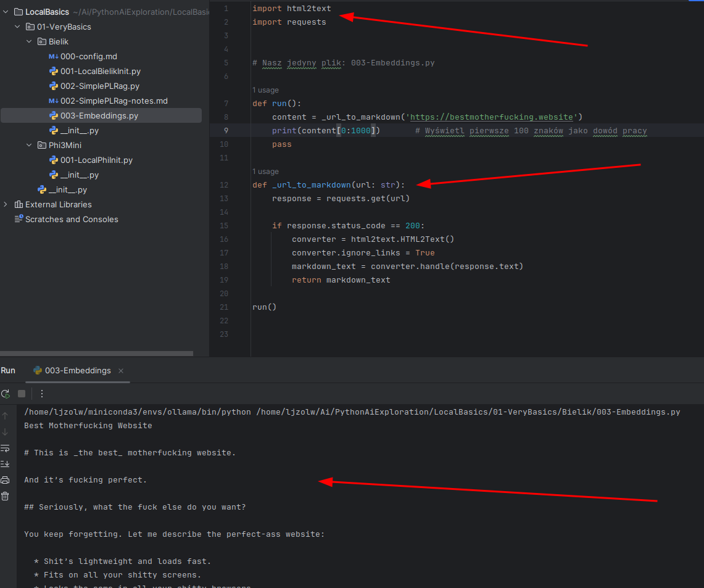The height and width of the screenshot is (588, 704).
Task: Collapse the LocalBasics project root
Action: click(x=6, y=12)
